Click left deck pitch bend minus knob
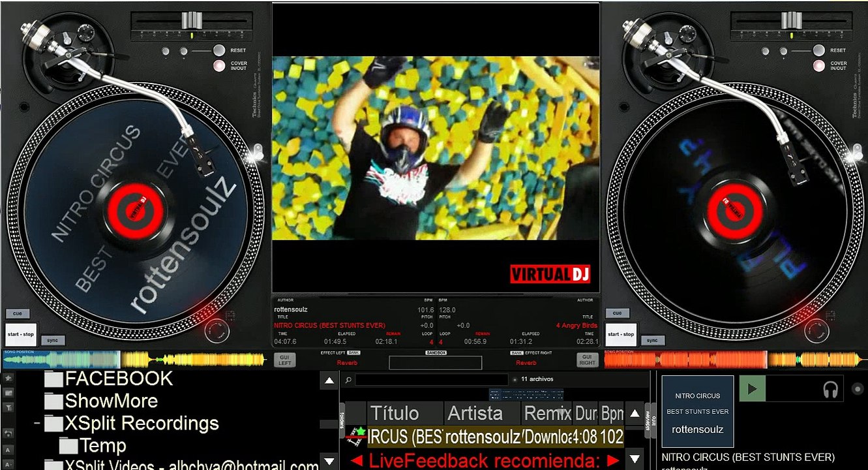Image resolution: width=868 pixels, height=470 pixels. click(x=165, y=51)
